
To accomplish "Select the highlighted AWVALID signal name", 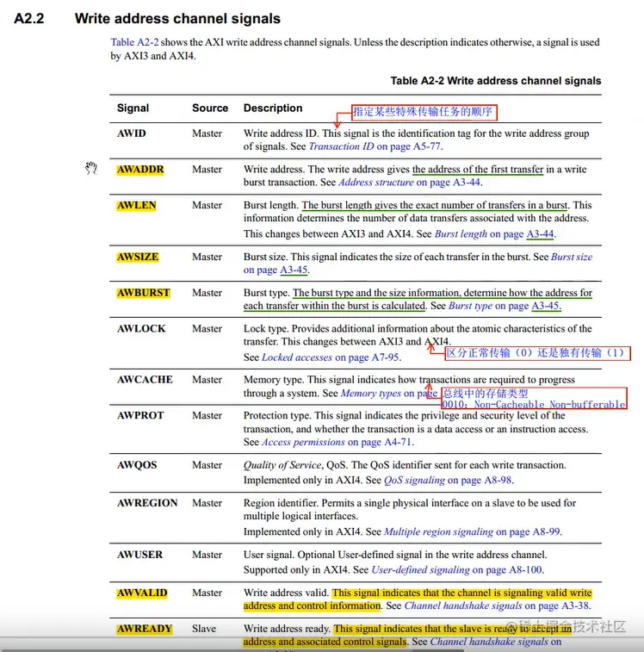I will pyautogui.click(x=142, y=593).
